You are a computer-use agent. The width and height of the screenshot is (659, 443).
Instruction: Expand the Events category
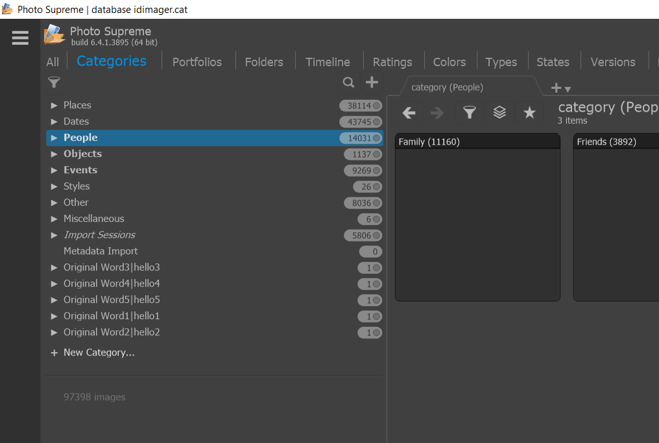[54, 170]
